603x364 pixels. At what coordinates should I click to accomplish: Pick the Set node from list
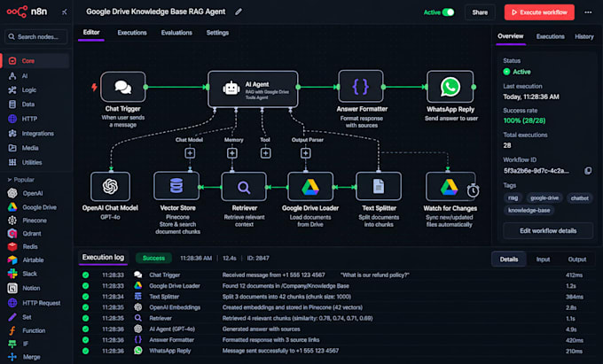tap(20, 317)
